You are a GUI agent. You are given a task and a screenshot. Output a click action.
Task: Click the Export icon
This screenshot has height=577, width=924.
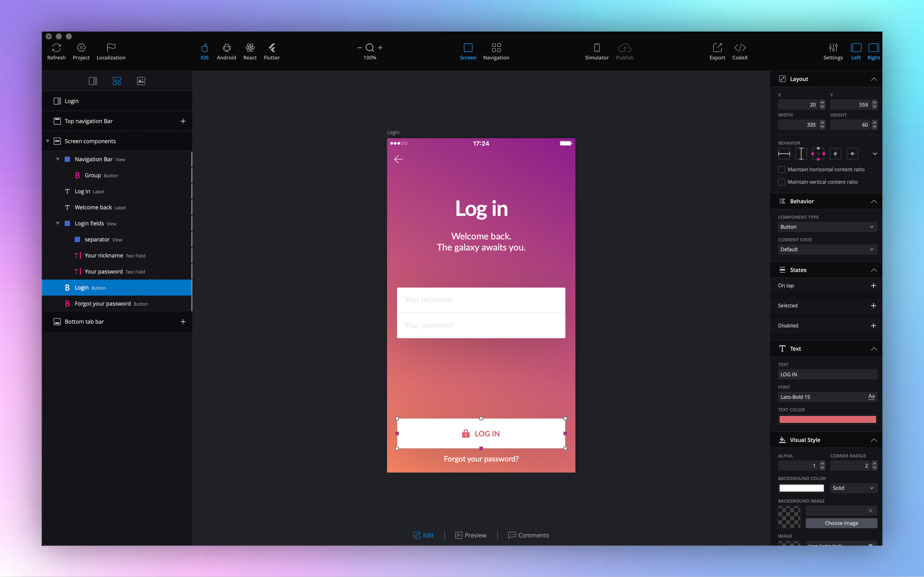[717, 48]
